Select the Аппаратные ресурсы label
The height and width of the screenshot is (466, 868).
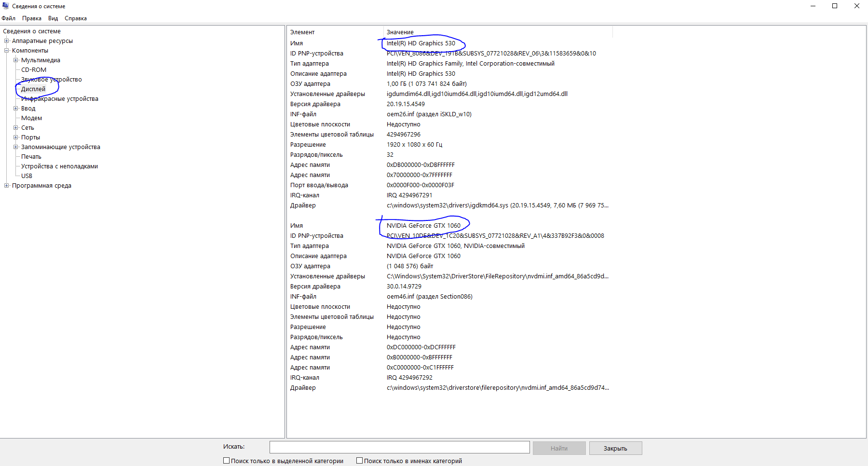click(x=42, y=41)
